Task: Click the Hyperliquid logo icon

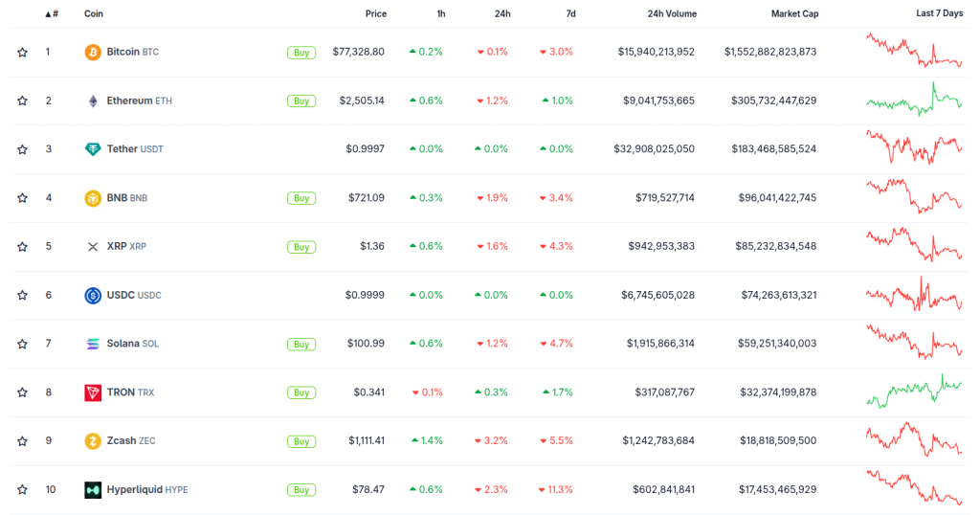Action: tap(93, 490)
